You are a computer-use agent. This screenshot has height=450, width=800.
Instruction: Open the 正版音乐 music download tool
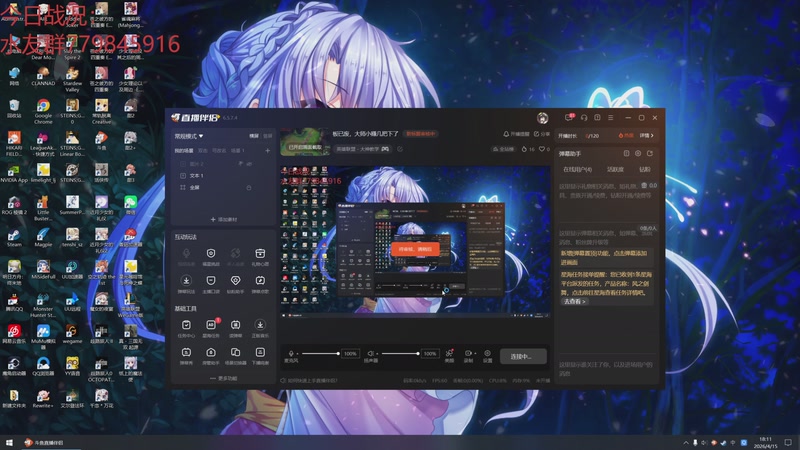[x=260, y=328]
